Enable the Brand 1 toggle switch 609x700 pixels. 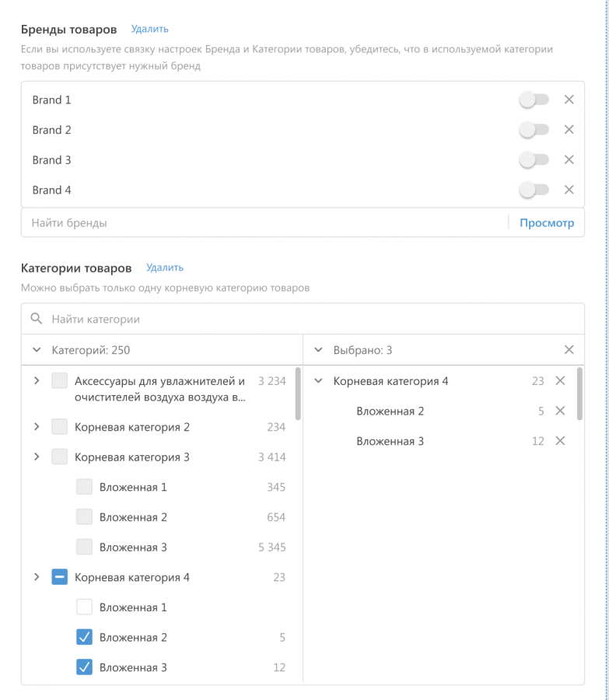tap(534, 100)
